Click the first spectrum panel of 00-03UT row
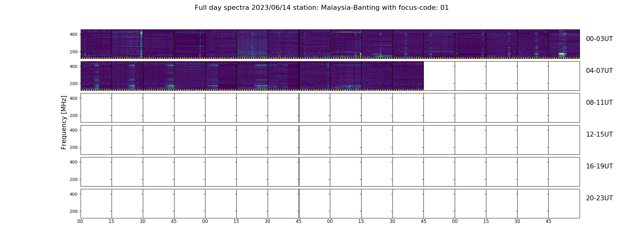This screenshot has width=644, height=245. (96, 44)
